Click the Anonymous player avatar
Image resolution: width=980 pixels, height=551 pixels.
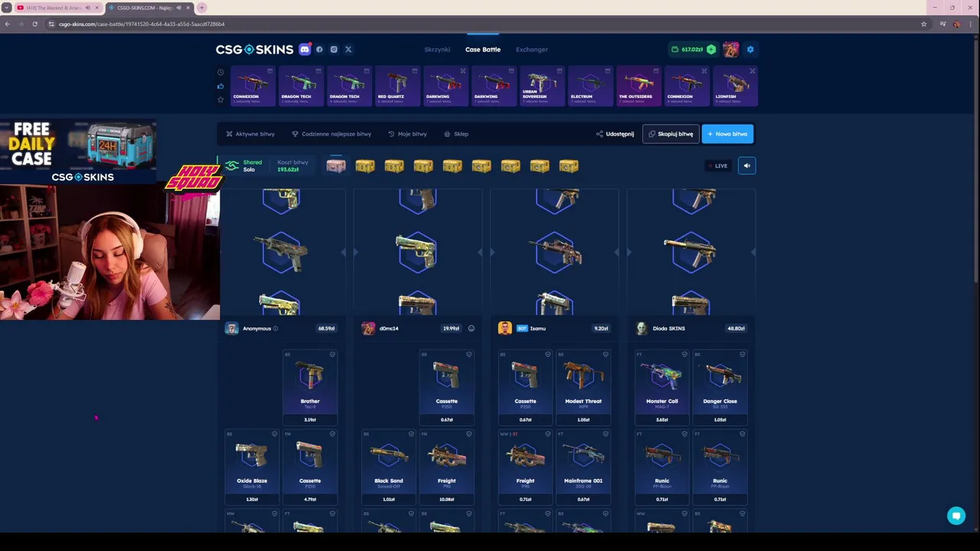coord(232,328)
